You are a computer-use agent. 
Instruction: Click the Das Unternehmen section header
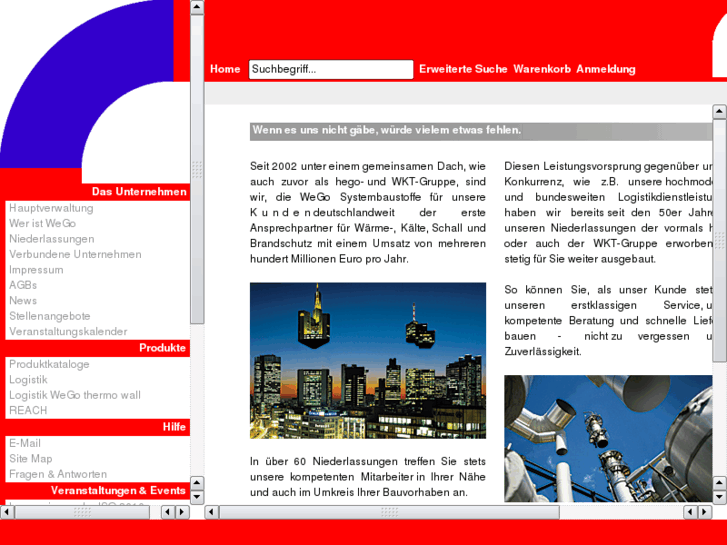coord(139,192)
